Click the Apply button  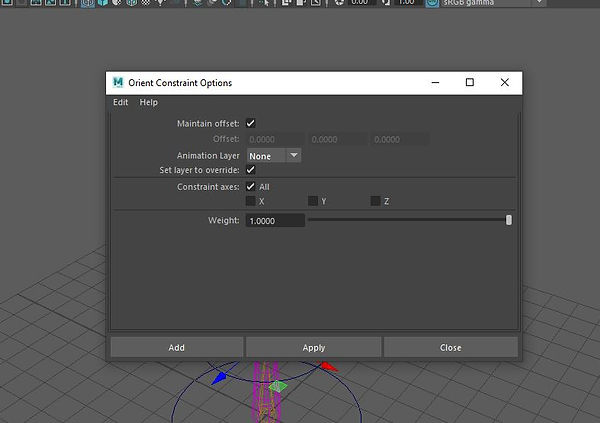click(314, 347)
